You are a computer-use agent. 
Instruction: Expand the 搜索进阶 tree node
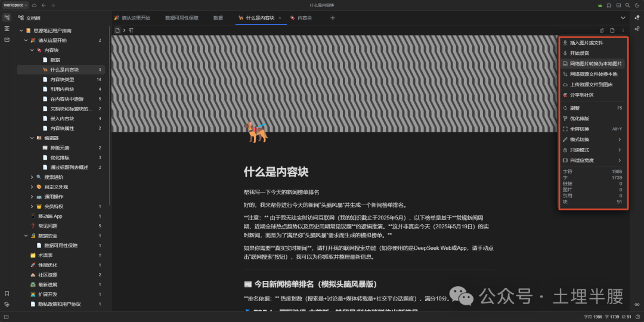pos(32,177)
